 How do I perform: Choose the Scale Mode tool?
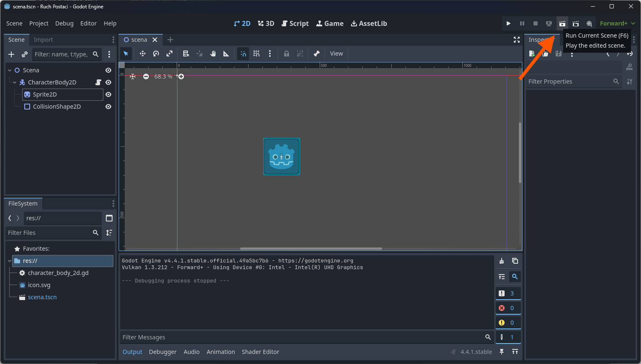tap(169, 53)
